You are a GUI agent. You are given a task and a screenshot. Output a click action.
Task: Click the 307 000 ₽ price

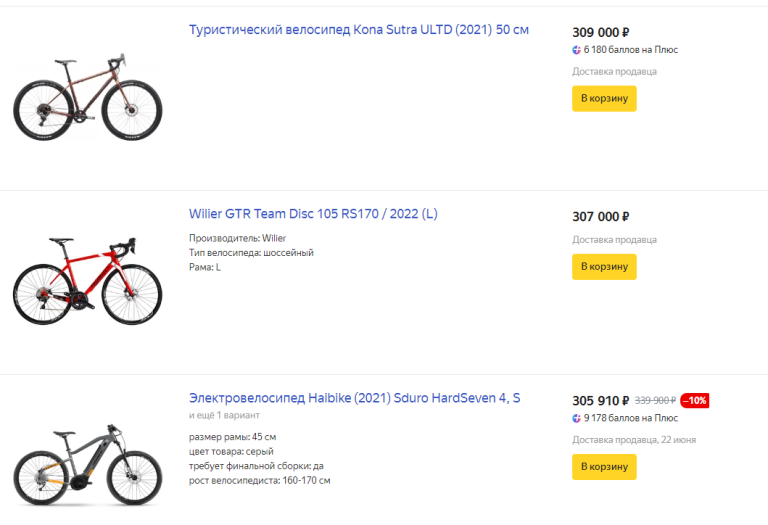[x=600, y=216]
